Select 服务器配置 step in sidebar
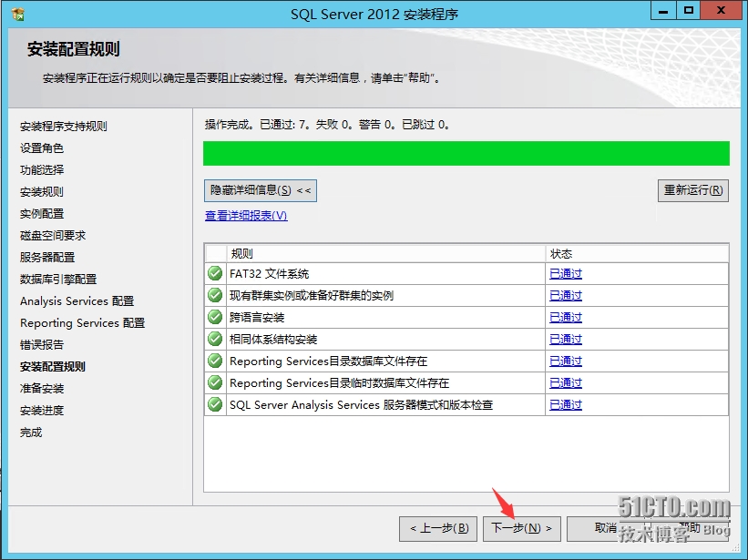748x560 pixels. coord(47,258)
